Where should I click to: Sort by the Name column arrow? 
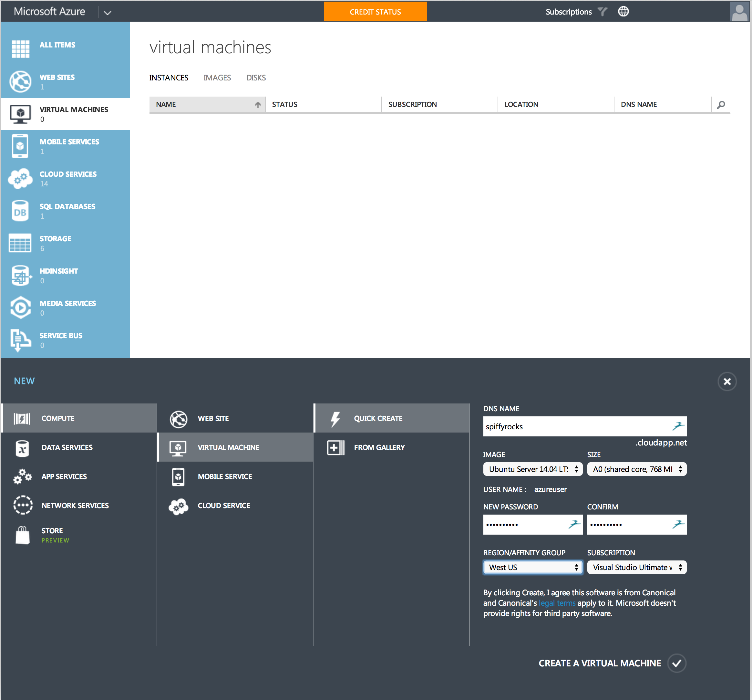pyautogui.click(x=258, y=105)
